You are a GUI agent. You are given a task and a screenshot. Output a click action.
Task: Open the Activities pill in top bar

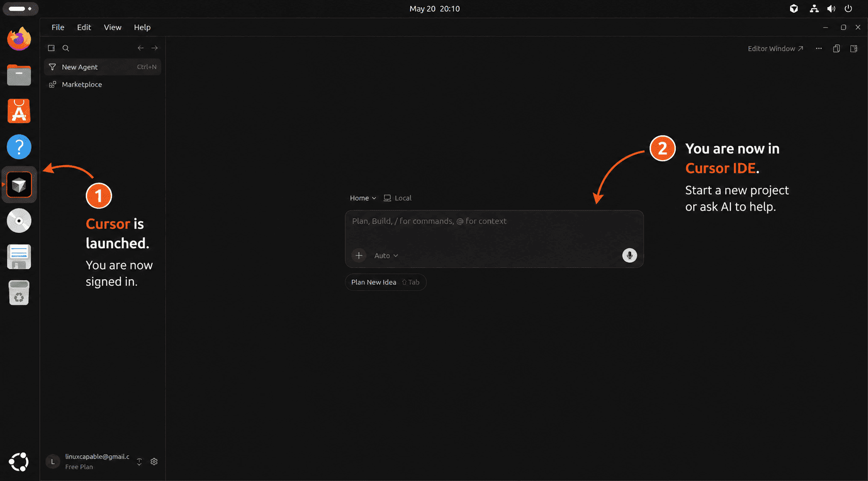point(20,9)
